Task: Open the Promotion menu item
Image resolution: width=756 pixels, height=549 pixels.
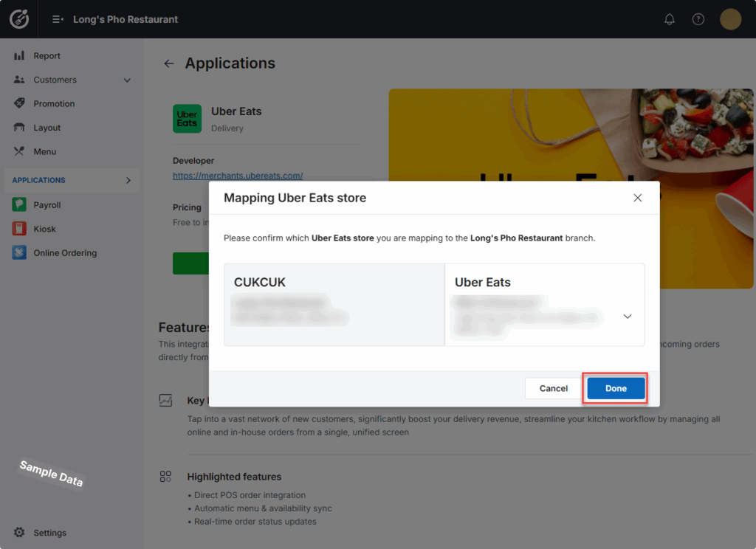Action: pyautogui.click(x=54, y=104)
